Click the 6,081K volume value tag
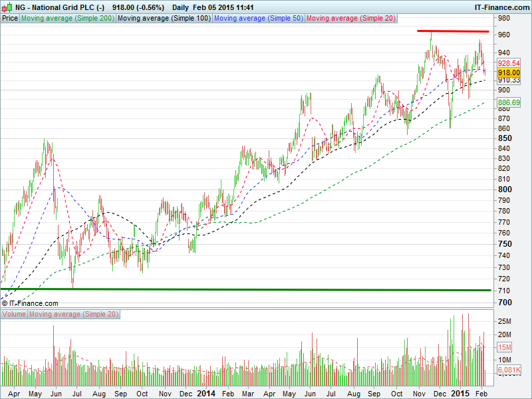Image resolution: width=532 pixels, height=399 pixels. (x=508, y=370)
